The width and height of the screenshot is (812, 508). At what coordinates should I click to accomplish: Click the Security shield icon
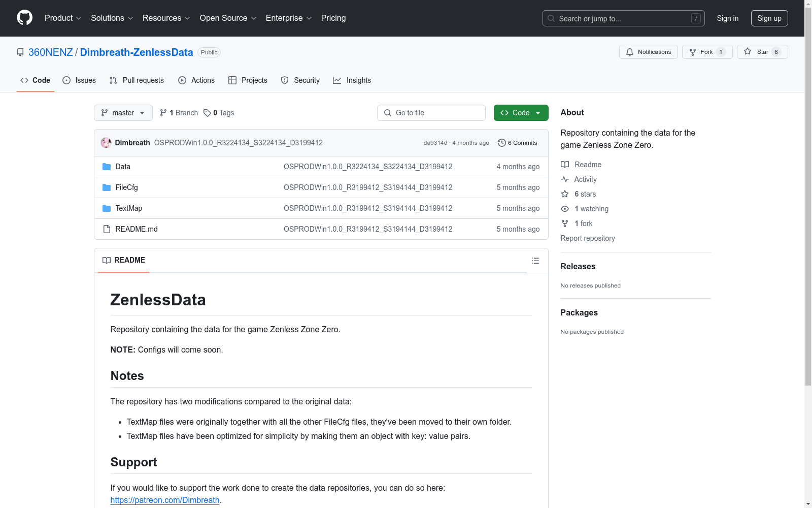pyautogui.click(x=285, y=80)
